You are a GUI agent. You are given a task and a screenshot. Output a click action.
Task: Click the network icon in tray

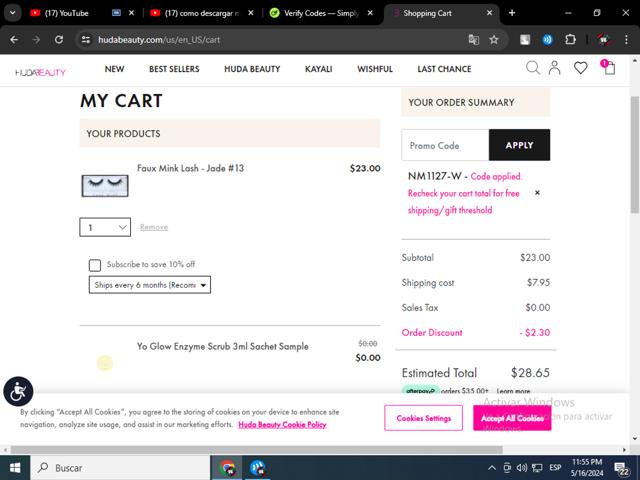pos(537,468)
